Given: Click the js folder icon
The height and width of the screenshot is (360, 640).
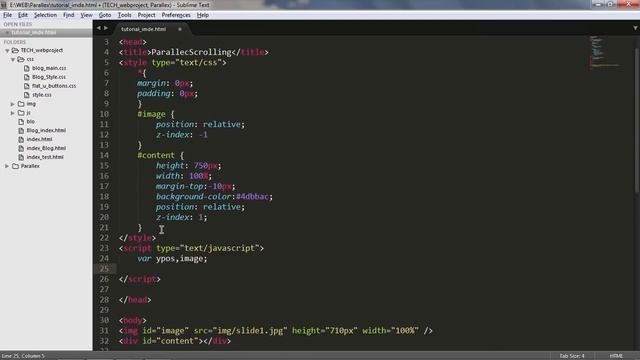Looking at the screenshot, I should click(x=21, y=113).
